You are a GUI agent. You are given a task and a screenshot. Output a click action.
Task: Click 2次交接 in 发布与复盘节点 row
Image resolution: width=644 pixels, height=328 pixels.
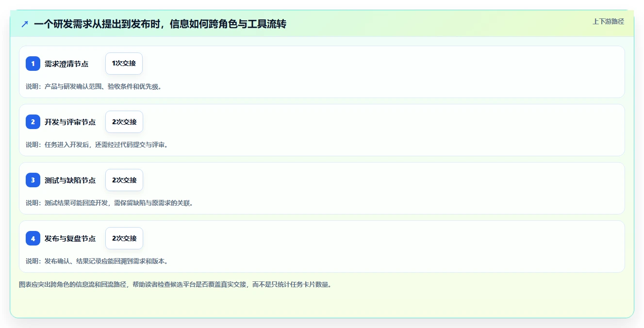(x=124, y=238)
